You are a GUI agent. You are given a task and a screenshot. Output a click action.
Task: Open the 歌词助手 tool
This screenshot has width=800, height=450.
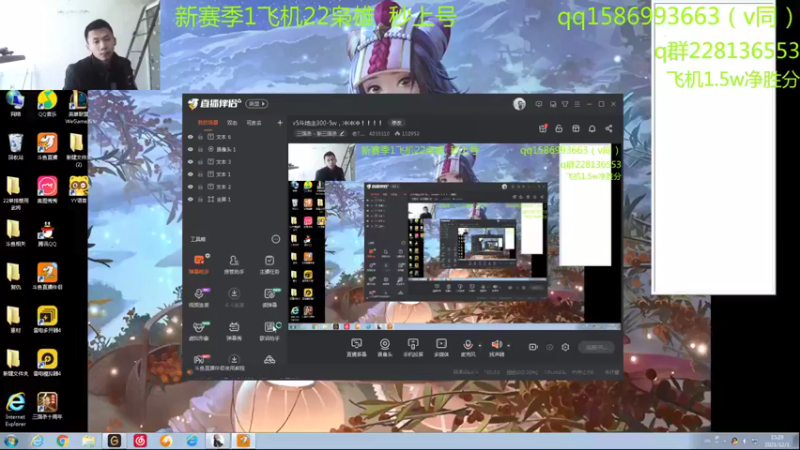click(x=269, y=331)
